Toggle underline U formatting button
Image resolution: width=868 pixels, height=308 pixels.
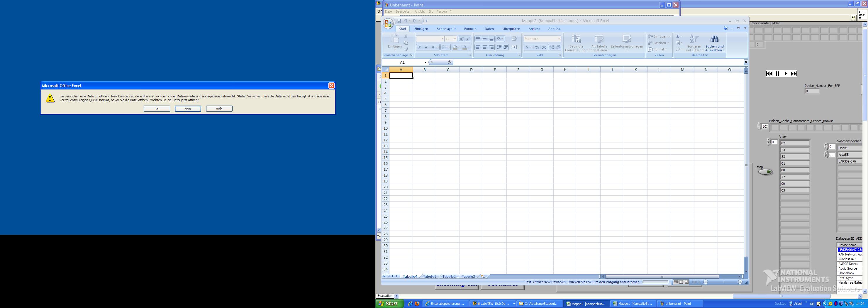pyautogui.click(x=433, y=48)
